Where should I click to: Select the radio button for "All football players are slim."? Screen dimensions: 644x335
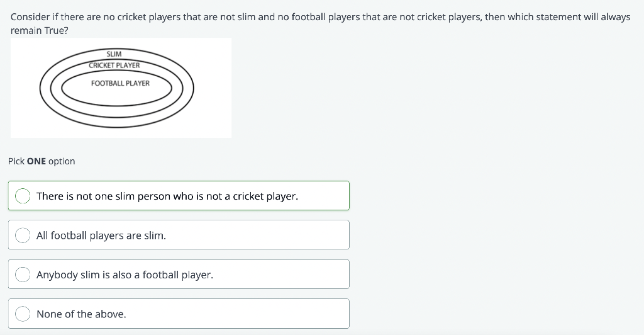click(23, 236)
